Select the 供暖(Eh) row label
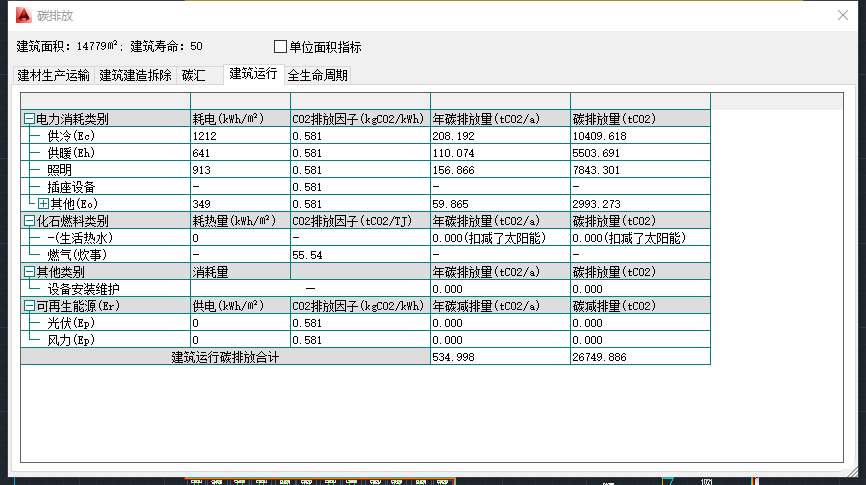This screenshot has width=866, height=485. coord(70,153)
